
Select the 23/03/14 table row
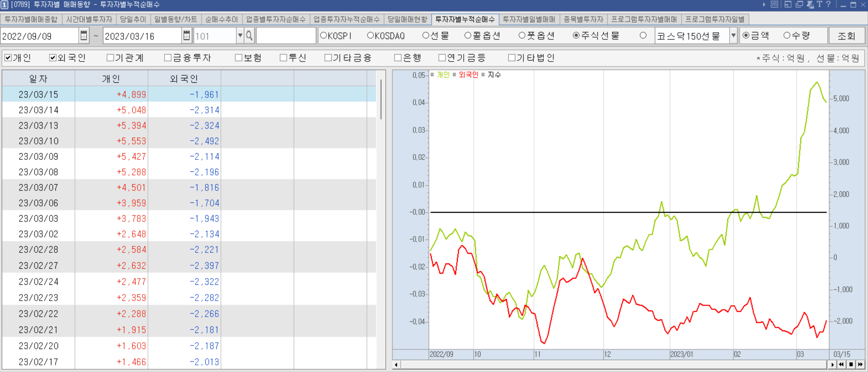pyautogui.click(x=189, y=110)
